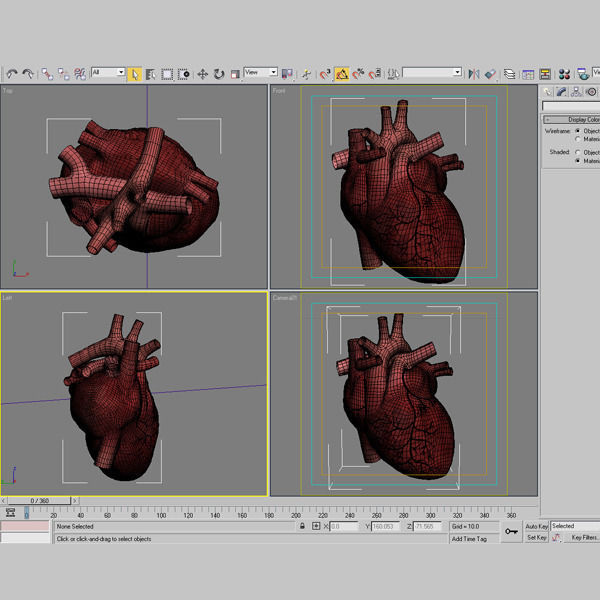600x600 pixels.
Task: Open the Named Selection Sets dropdown
Action: pos(432,72)
